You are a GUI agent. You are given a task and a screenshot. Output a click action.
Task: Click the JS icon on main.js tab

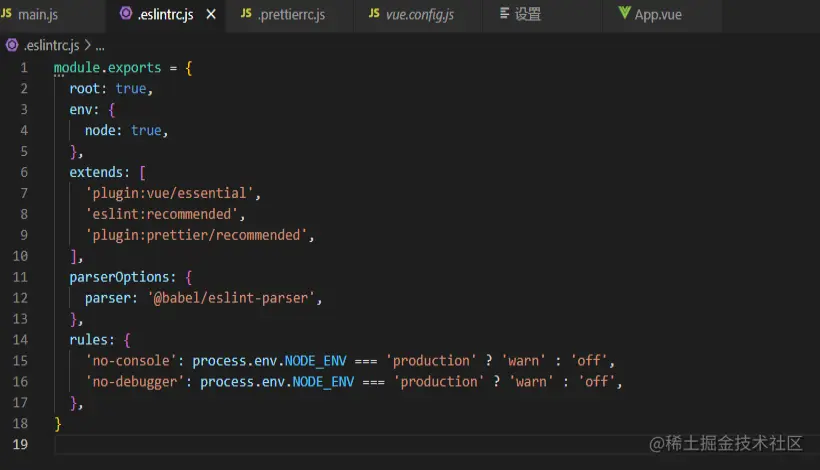pyautogui.click(x=7, y=14)
